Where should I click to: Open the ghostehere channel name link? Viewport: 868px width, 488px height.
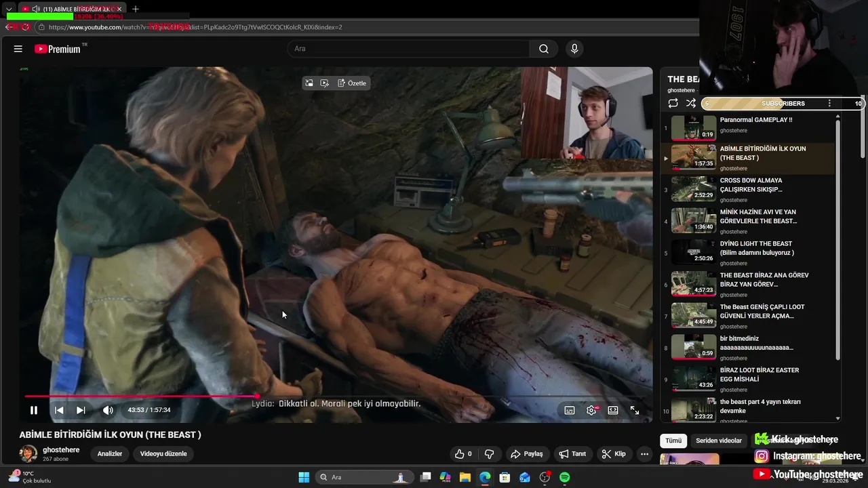click(x=61, y=450)
